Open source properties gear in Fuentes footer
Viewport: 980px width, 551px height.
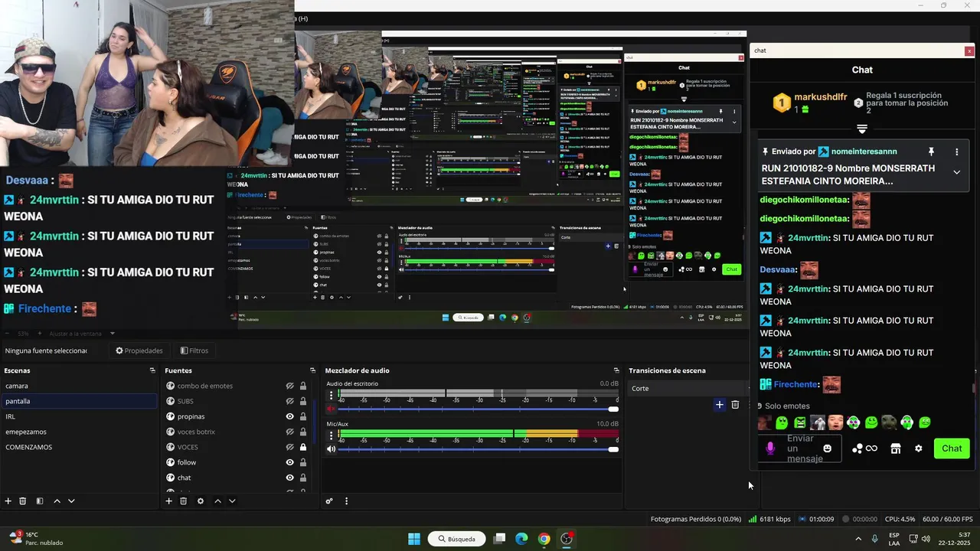click(201, 501)
